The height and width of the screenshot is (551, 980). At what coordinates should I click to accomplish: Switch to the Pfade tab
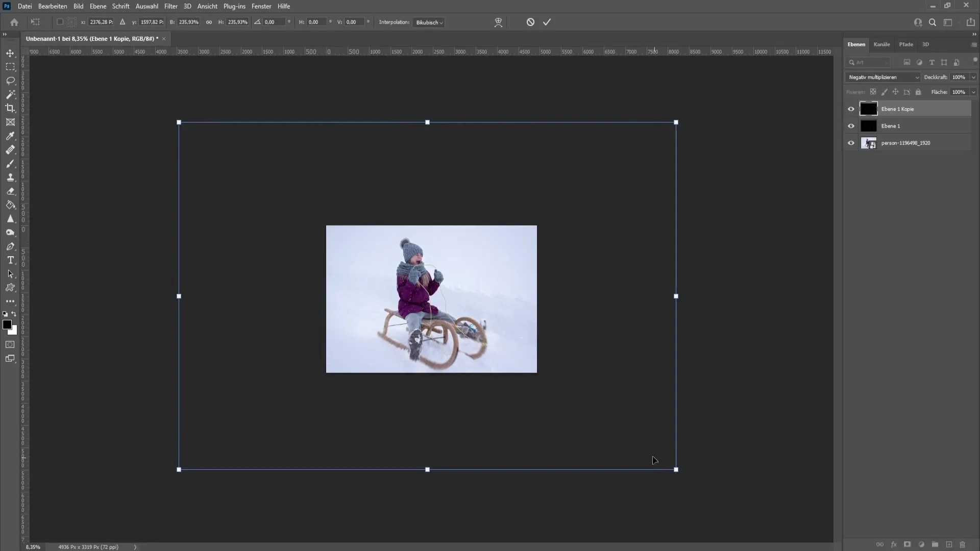[x=906, y=44]
